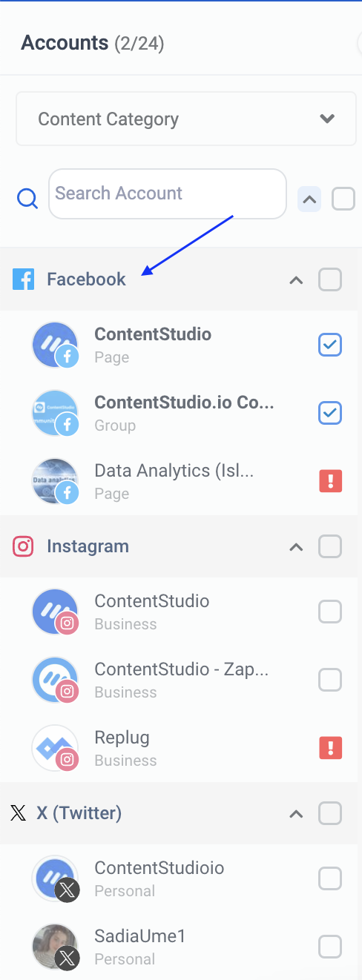Collapse the Instagram accounts section

[296, 547]
